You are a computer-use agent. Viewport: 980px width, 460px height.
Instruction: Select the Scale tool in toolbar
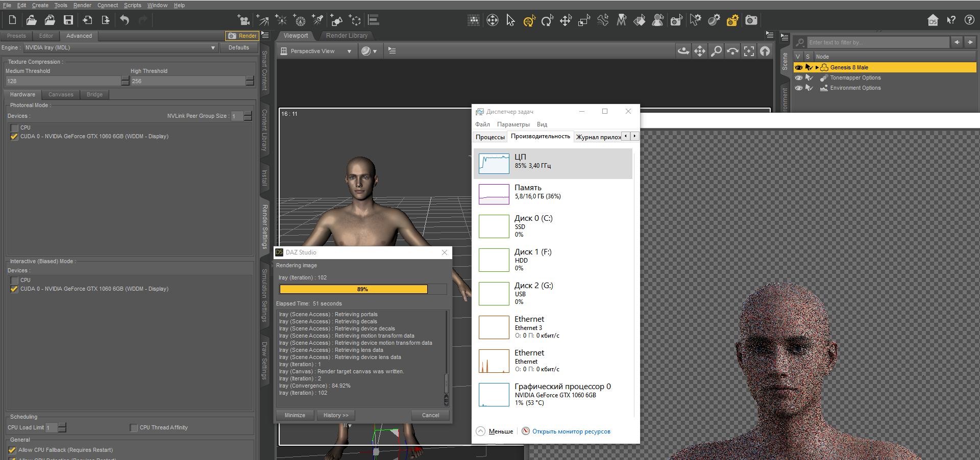584,20
